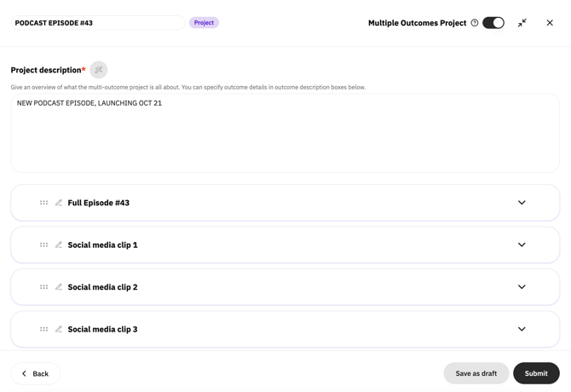Turn off the Multiple Outcomes Project switch
571x392 pixels.
(x=493, y=23)
